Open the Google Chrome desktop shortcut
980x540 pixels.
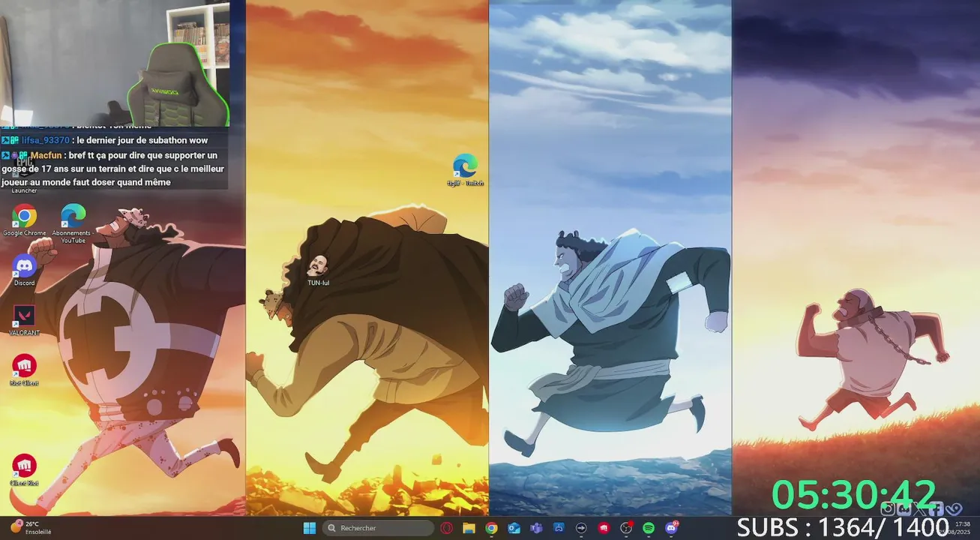click(x=24, y=220)
